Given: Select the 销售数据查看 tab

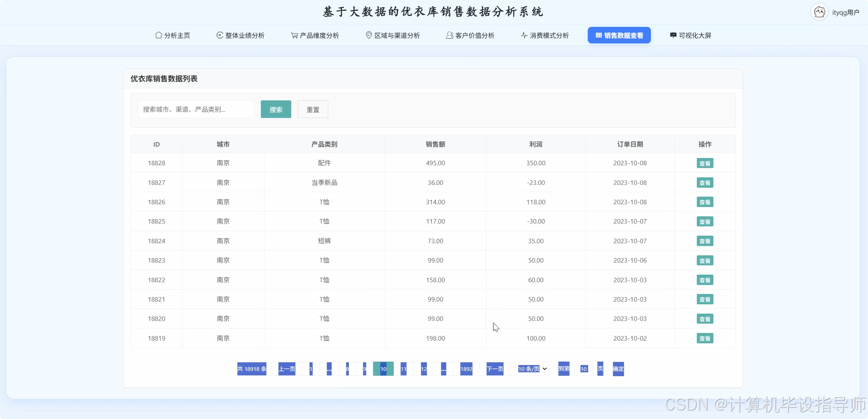Looking at the screenshot, I should 619,36.
